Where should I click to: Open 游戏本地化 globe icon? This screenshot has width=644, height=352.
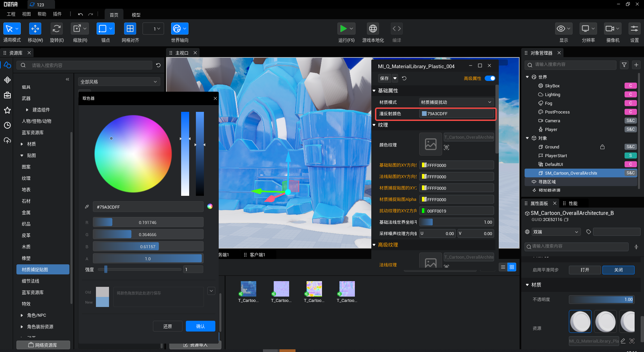(373, 29)
